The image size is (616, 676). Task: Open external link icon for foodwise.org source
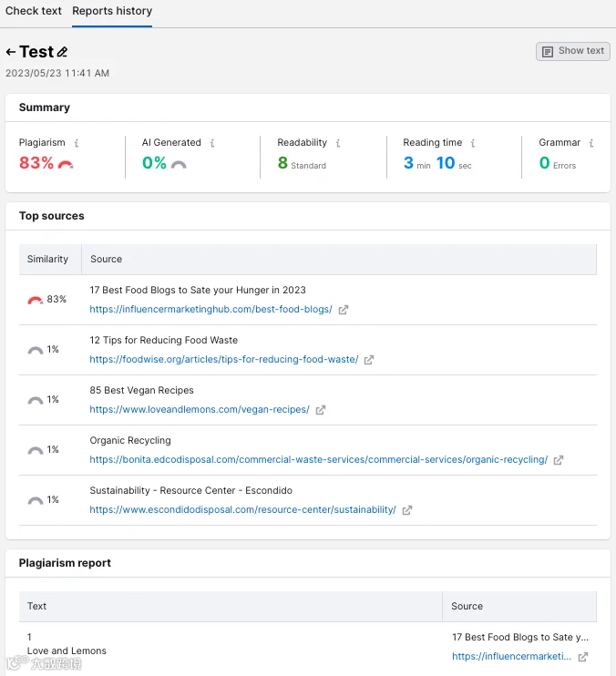click(369, 360)
